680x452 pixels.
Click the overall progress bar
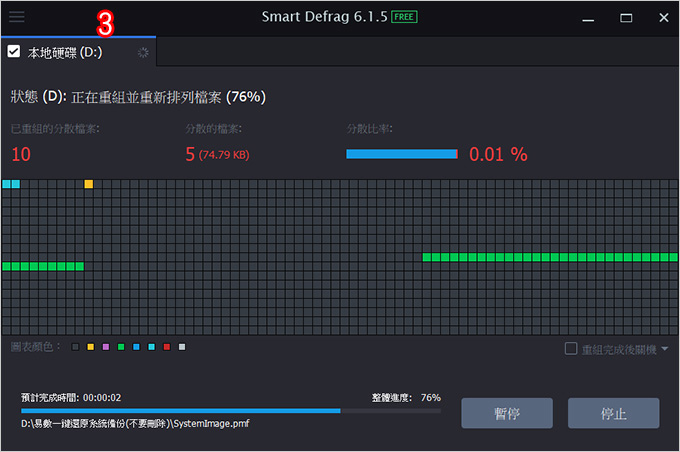(231, 410)
